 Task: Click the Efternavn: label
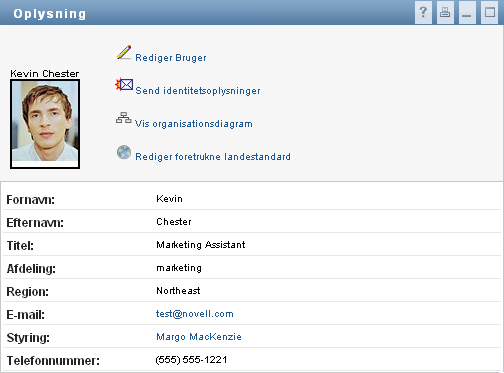[35, 223]
